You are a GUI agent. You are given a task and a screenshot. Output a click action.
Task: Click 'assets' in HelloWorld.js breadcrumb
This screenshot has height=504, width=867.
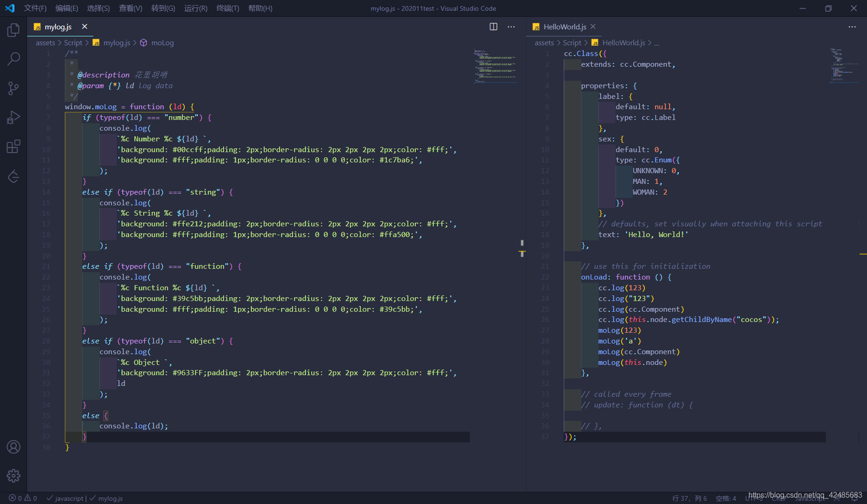[x=544, y=42]
